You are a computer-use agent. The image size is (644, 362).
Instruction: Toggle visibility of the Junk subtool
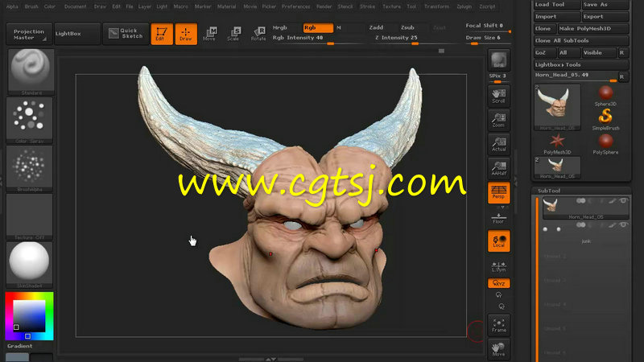point(623,225)
